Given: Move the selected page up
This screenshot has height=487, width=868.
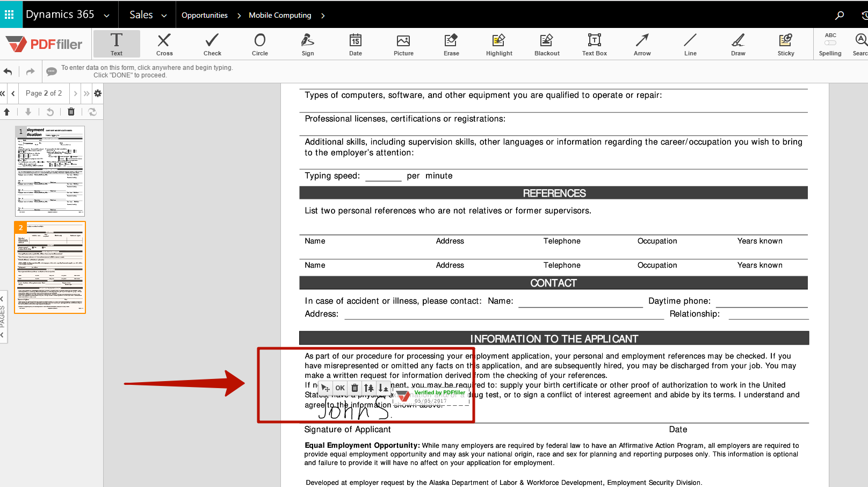Looking at the screenshot, I should tap(7, 112).
